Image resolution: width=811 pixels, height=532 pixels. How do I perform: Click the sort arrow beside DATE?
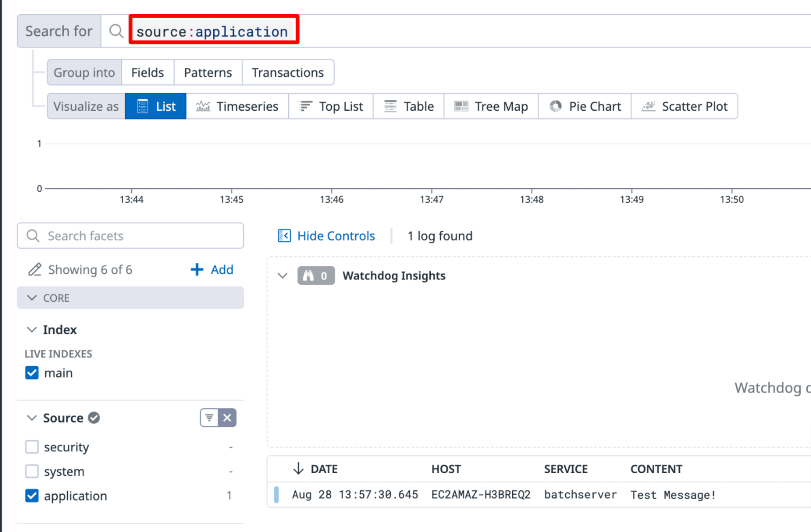pos(298,469)
